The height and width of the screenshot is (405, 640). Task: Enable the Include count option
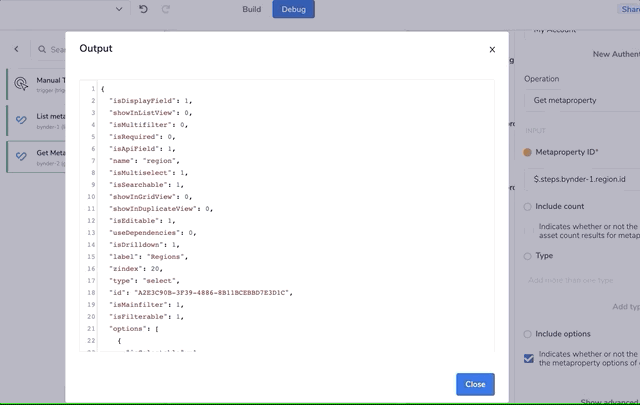coord(528,206)
